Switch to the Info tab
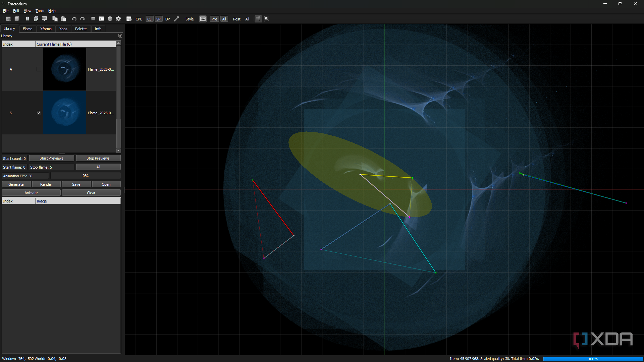 98,29
